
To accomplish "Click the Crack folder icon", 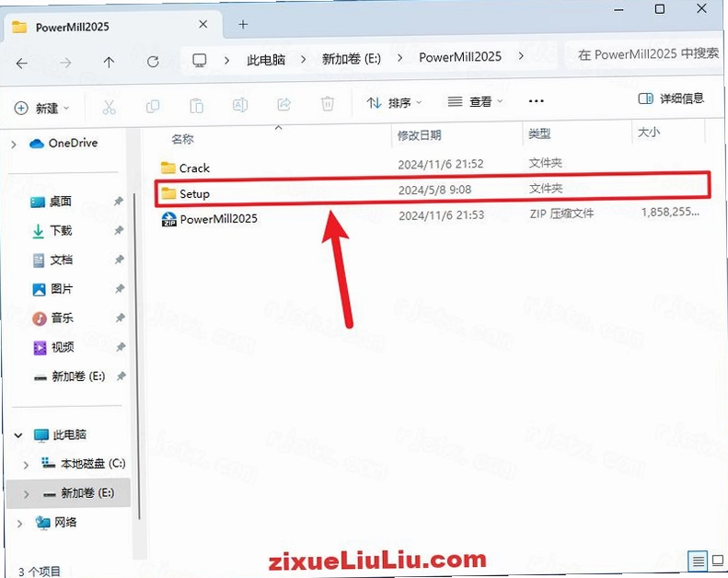I will (168, 168).
